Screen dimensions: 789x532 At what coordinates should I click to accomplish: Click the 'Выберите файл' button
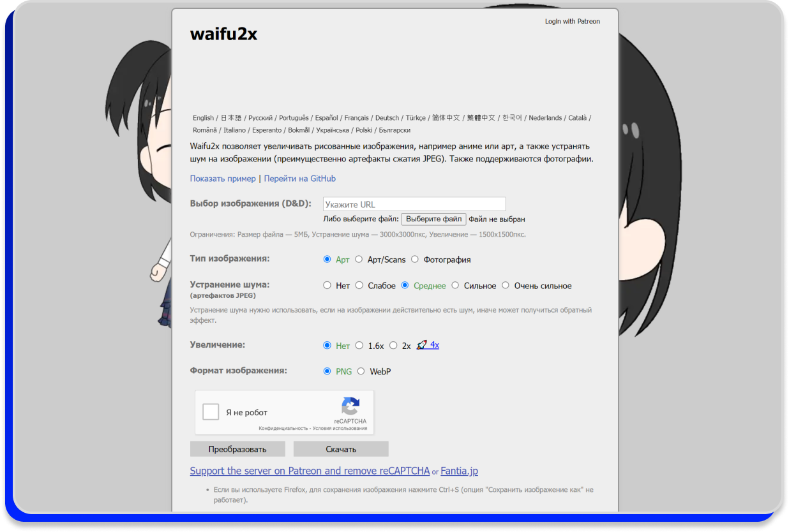click(x=433, y=219)
